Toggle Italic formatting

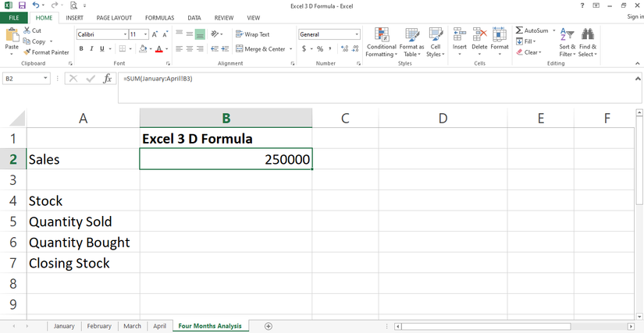tap(91, 49)
